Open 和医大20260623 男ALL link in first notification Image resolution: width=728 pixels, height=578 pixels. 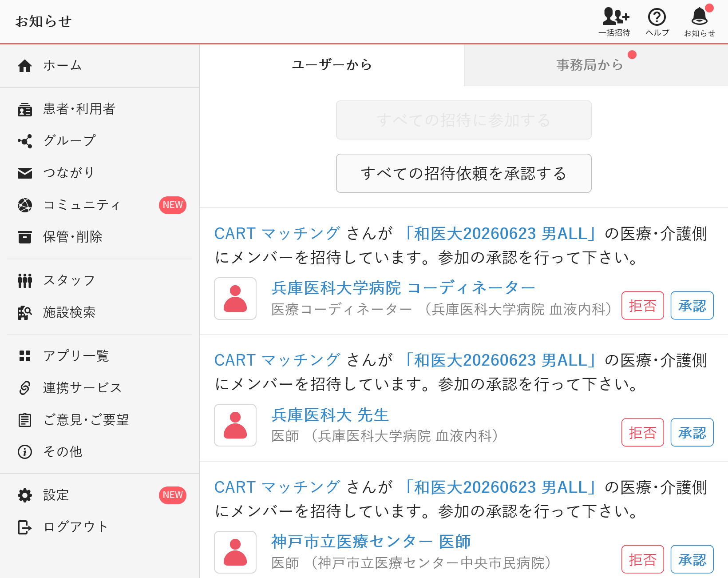pyautogui.click(x=501, y=233)
